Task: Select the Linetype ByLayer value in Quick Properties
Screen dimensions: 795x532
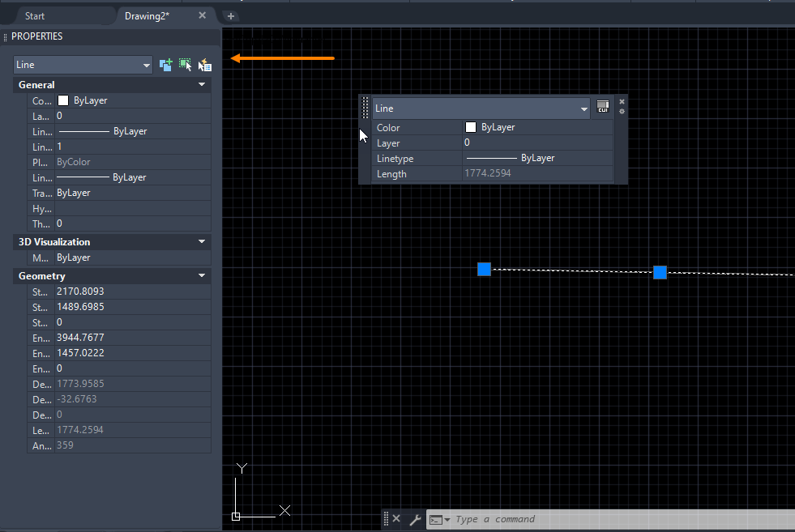Action: (537, 158)
